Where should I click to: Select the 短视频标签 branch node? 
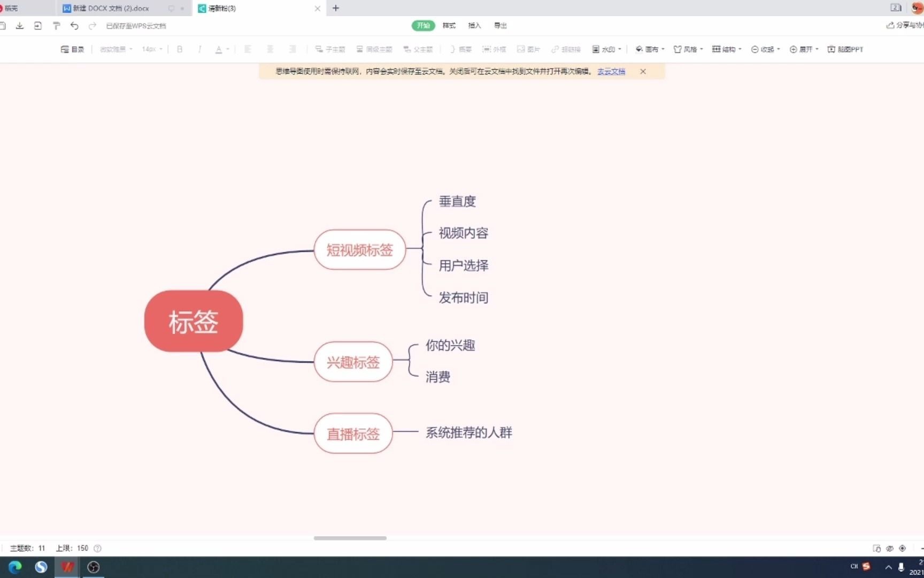pyautogui.click(x=360, y=250)
